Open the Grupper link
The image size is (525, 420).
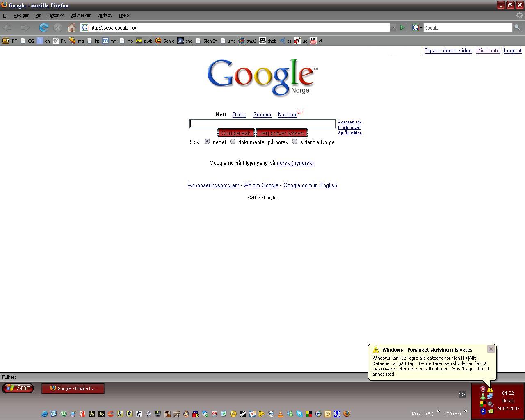point(262,115)
